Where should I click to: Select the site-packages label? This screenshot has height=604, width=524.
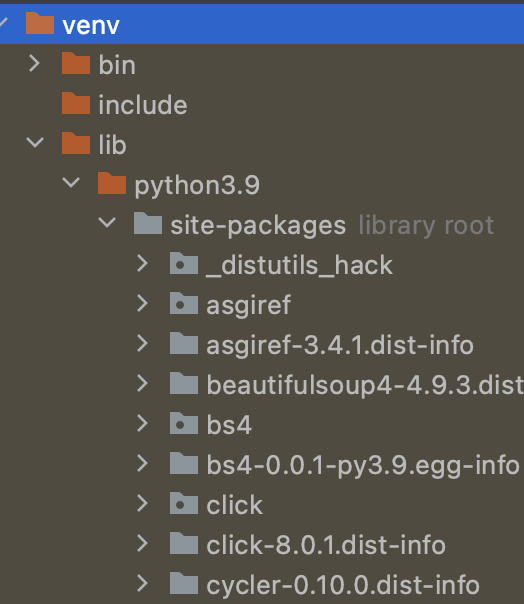pos(258,226)
